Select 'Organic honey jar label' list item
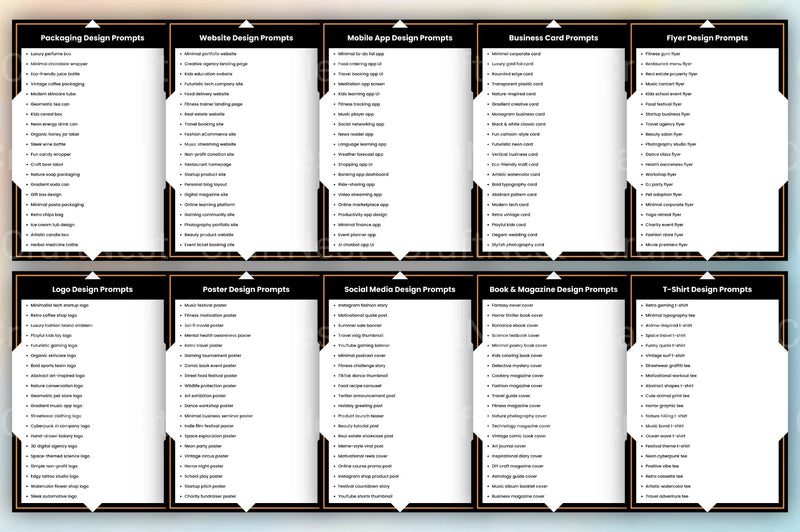Image resolution: width=800 pixels, height=532 pixels. pos(55,134)
